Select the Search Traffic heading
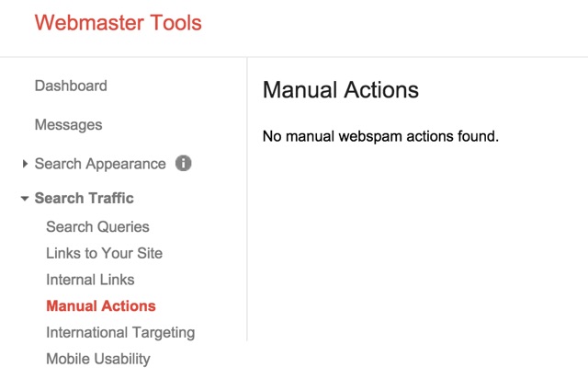The width and height of the screenshot is (588, 379). tap(84, 198)
